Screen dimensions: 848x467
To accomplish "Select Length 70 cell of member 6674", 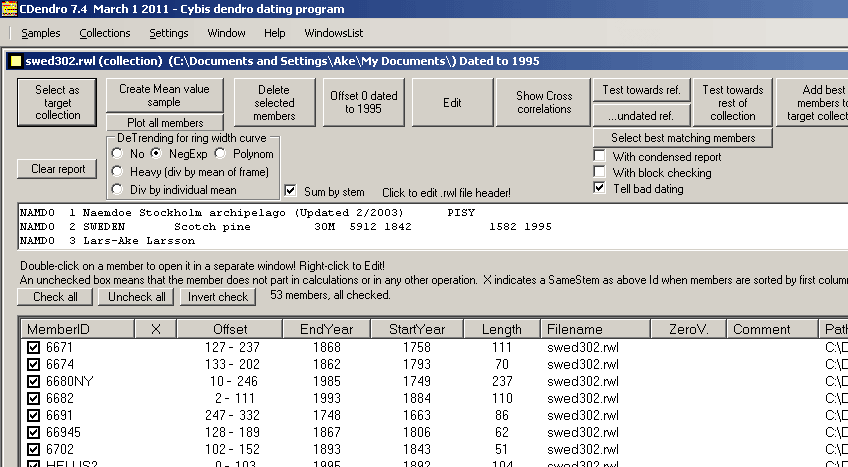I will coord(502,364).
